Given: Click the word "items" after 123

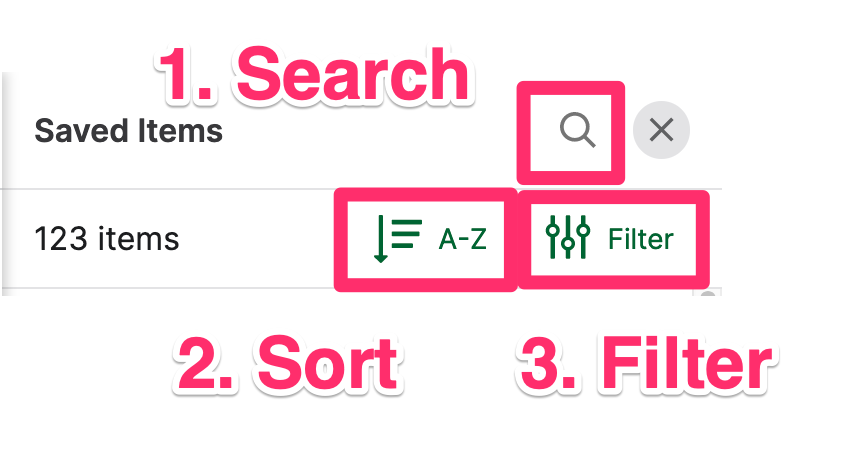Looking at the screenshot, I should tap(138, 239).
